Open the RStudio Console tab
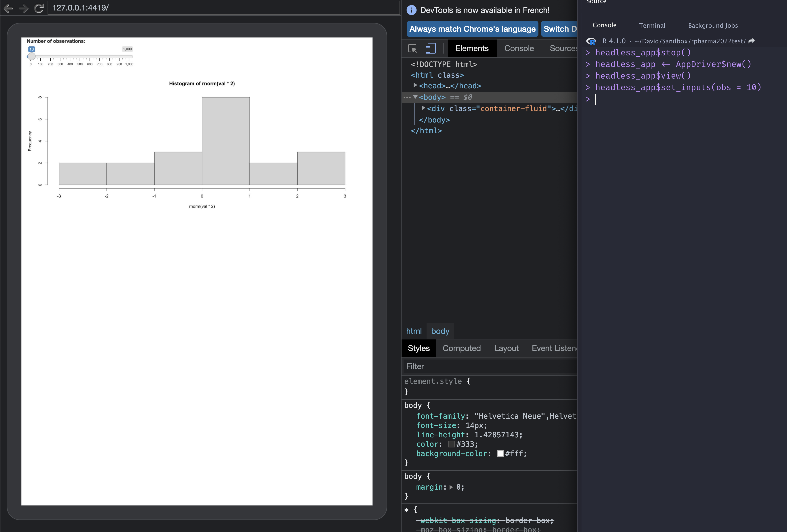 [605, 25]
